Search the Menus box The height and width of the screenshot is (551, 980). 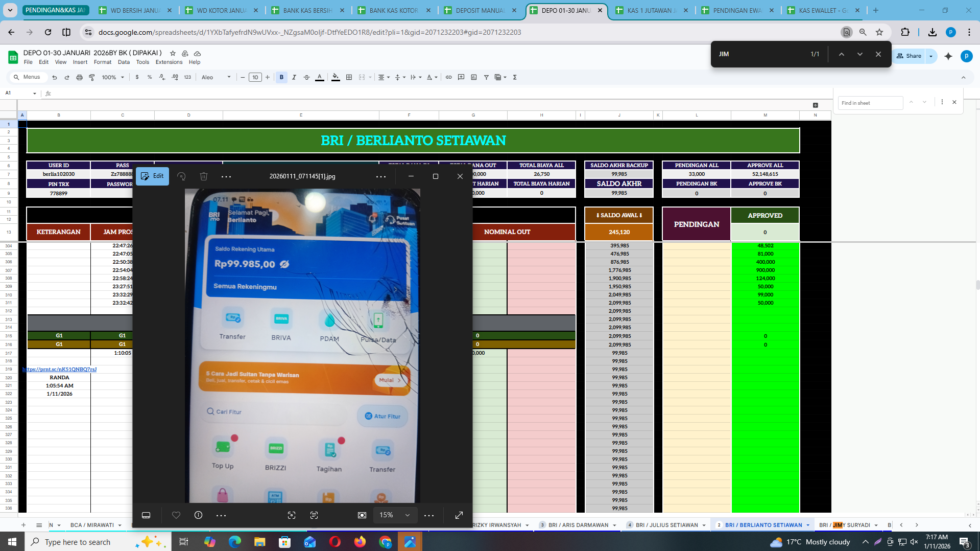coord(28,77)
